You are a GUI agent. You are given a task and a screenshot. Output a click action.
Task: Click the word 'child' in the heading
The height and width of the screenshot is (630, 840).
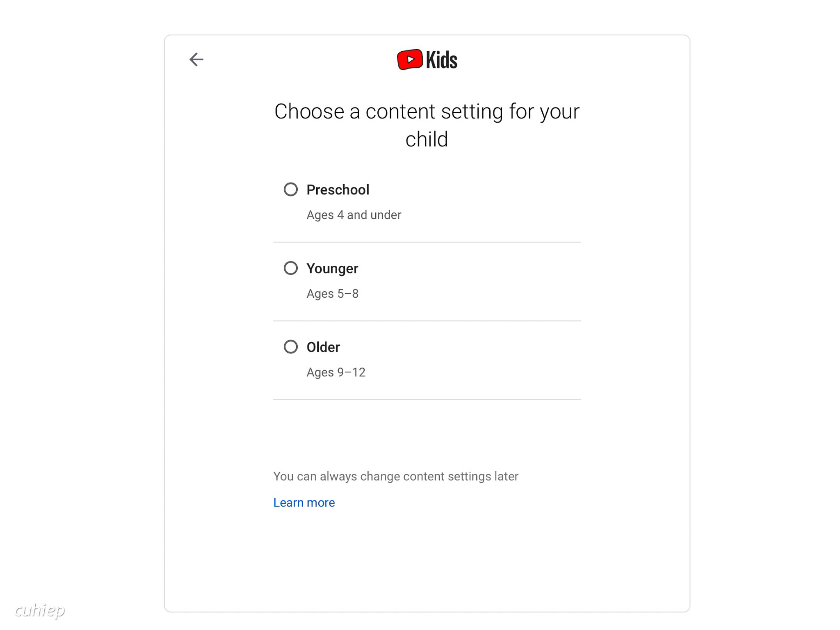click(427, 139)
